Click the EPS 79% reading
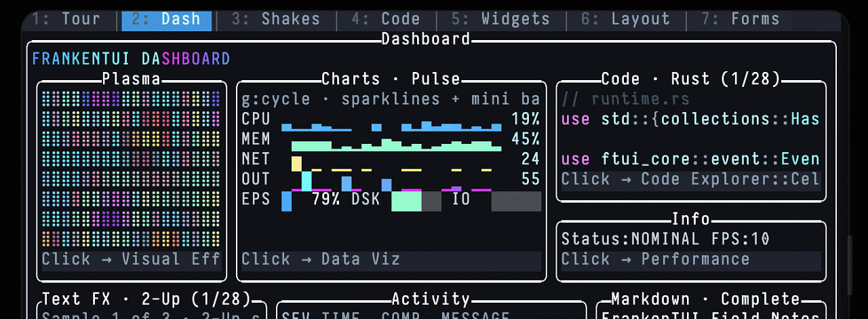 pos(325,200)
